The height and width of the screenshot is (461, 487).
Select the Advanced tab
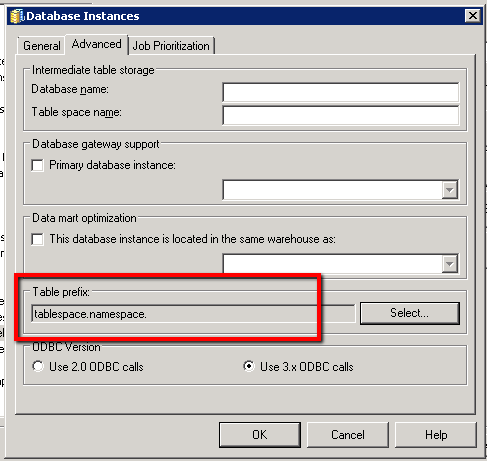(97, 44)
